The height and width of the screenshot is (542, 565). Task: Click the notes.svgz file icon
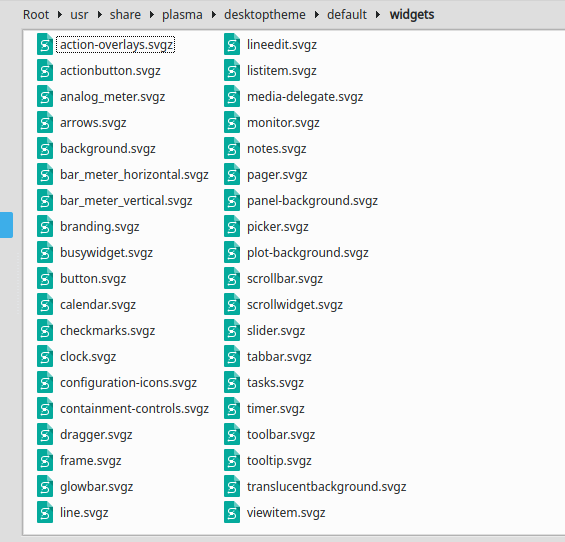point(232,148)
